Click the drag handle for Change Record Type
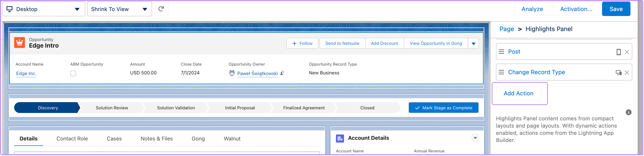 pos(501,72)
